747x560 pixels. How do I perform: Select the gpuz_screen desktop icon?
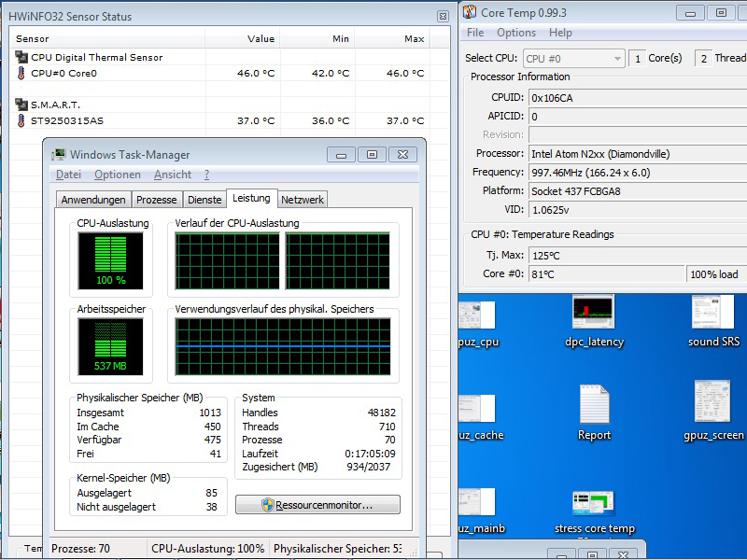(713, 411)
